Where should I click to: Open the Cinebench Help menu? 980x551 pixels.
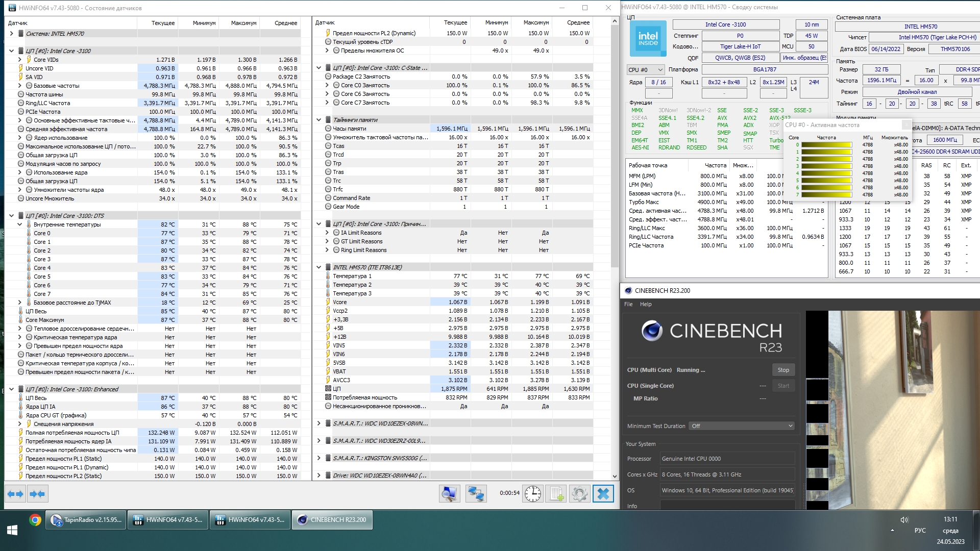646,304
